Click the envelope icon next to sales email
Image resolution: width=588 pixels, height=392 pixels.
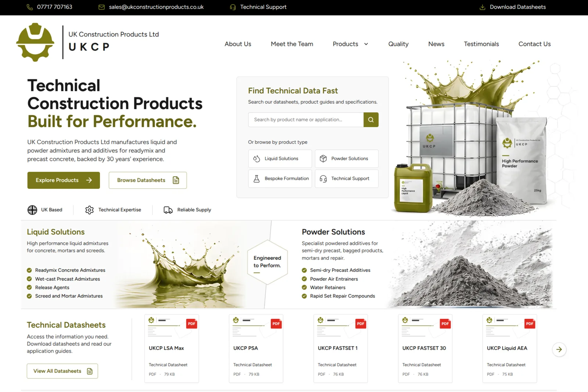(x=101, y=7)
